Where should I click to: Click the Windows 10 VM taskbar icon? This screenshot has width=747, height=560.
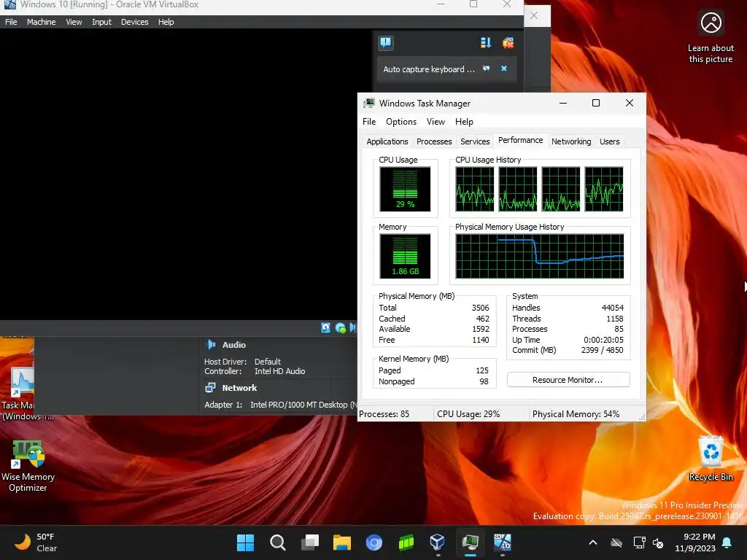pyautogui.click(x=502, y=542)
